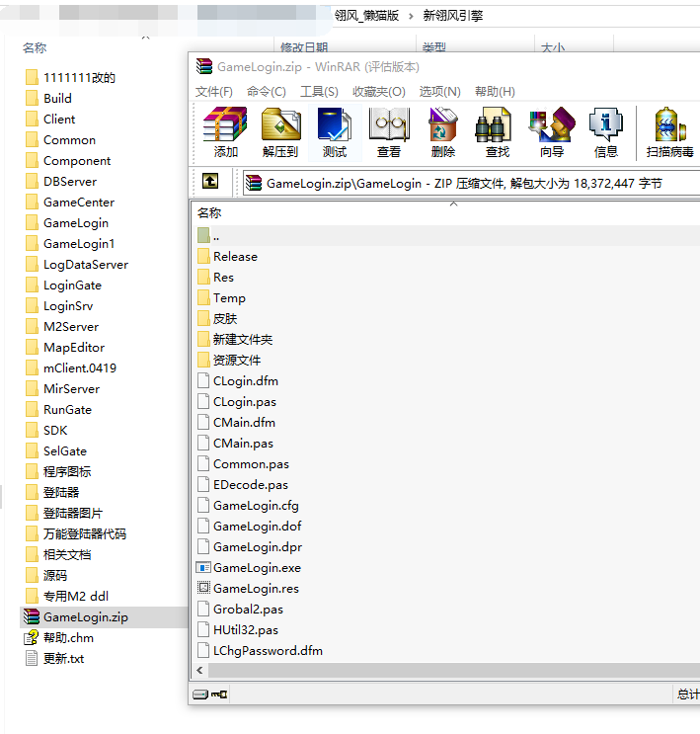Viewport: 700px width, 734px height.
Task: Click the Add (添加) toolbar icon
Action: pos(225,132)
